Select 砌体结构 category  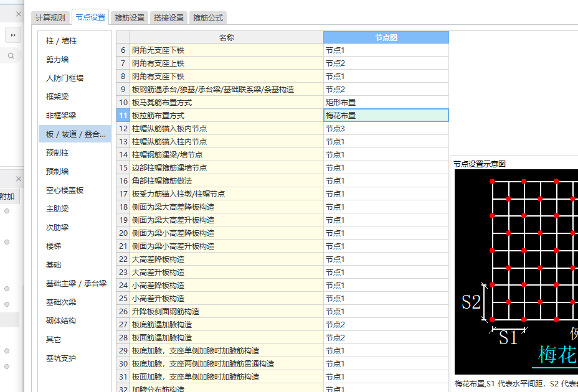pyautogui.click(x=75, y=321)
